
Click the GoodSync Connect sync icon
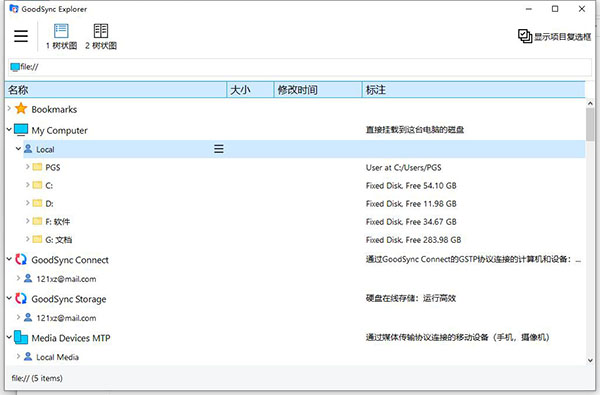21,259
